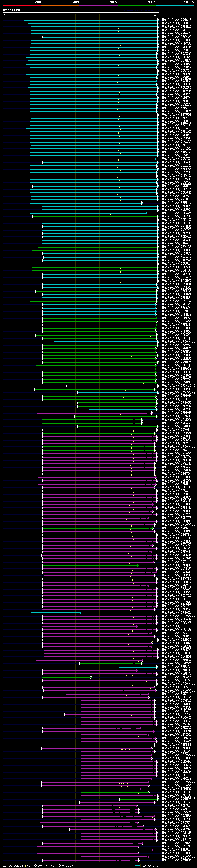This screenshot has height=868, width=197.
Task: Select hit label UniRef100_Q94H98
Action: [x=177, y=362]
